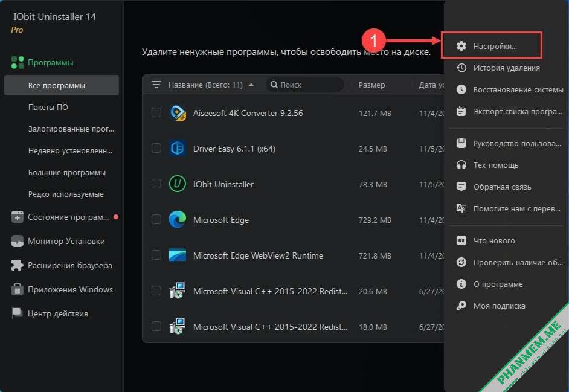
Task: Check the Microsoft Edge row checkbox
Action: 156,219
